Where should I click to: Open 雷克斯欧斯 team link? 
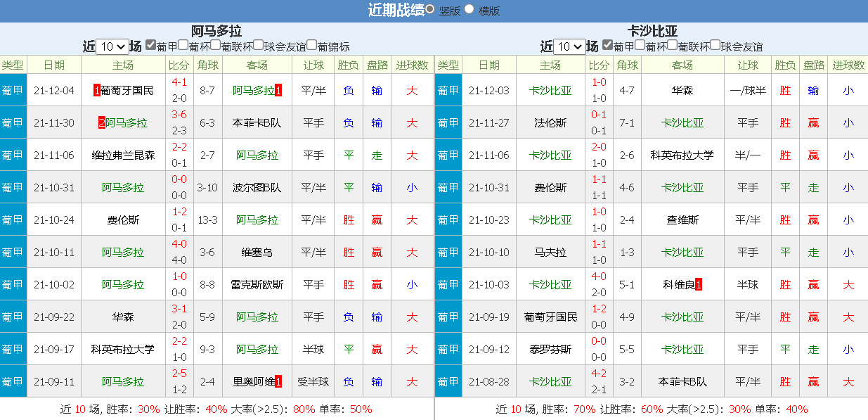[257, 285]
